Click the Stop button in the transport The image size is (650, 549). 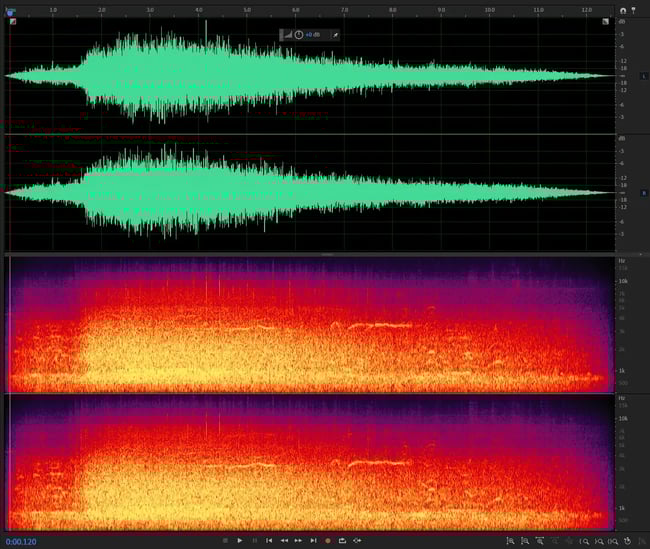(x=225, y=541)
